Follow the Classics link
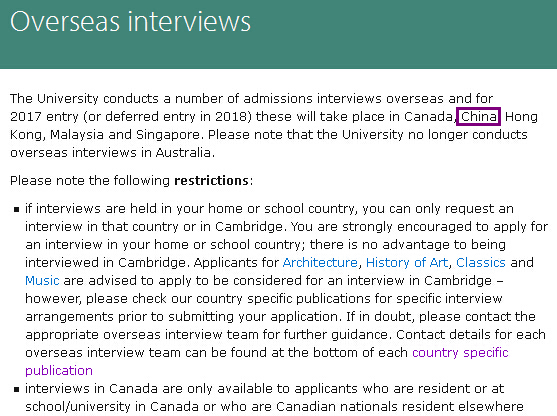This screenshot has height=416, width=557. [481, 263]
